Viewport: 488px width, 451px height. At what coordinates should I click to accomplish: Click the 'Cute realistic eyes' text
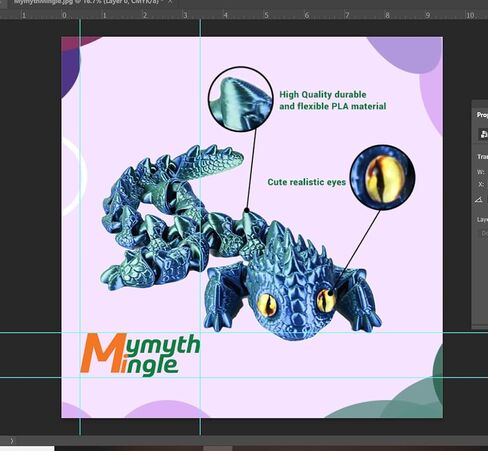pos(307,182)
